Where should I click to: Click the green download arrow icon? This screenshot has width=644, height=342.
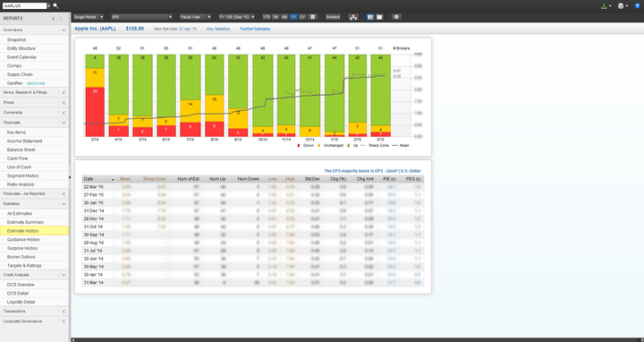[604, 6]
